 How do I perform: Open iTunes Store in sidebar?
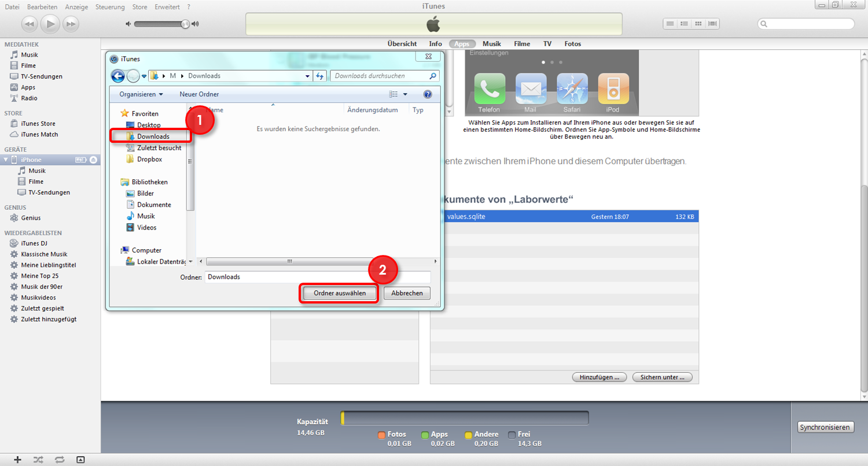[x=38, y=124]
